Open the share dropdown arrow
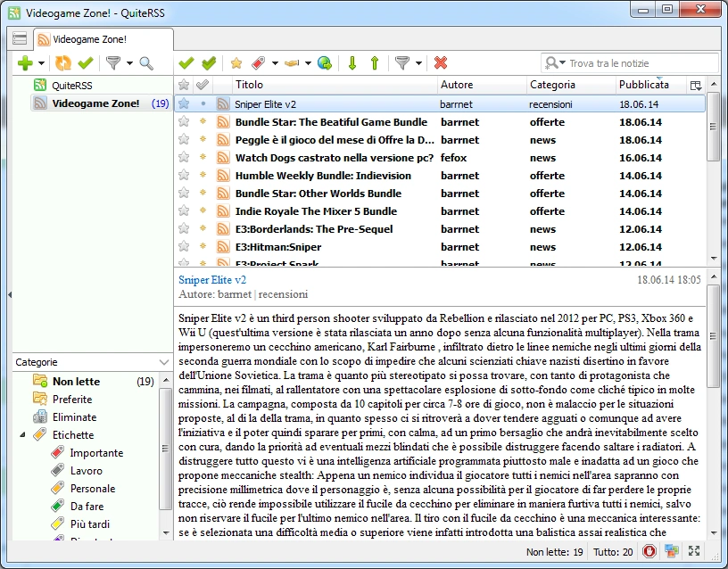Screen dimensions: 728x569 [x=308, y=63]
